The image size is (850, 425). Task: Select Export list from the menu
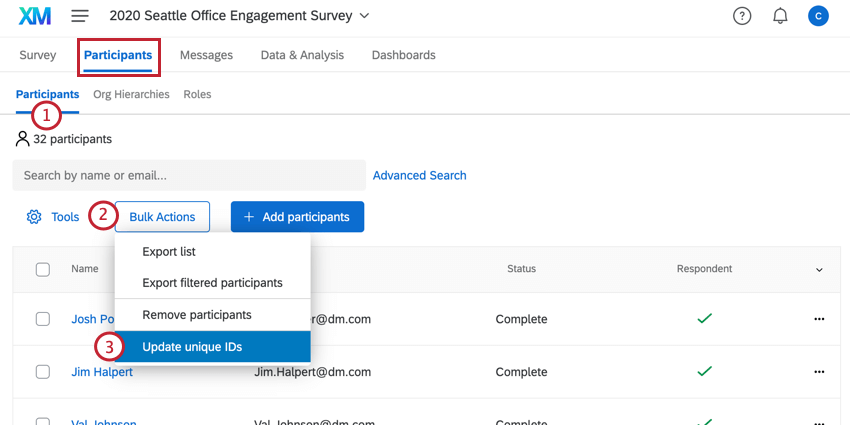pyautogui.click(x=169, y=251)
